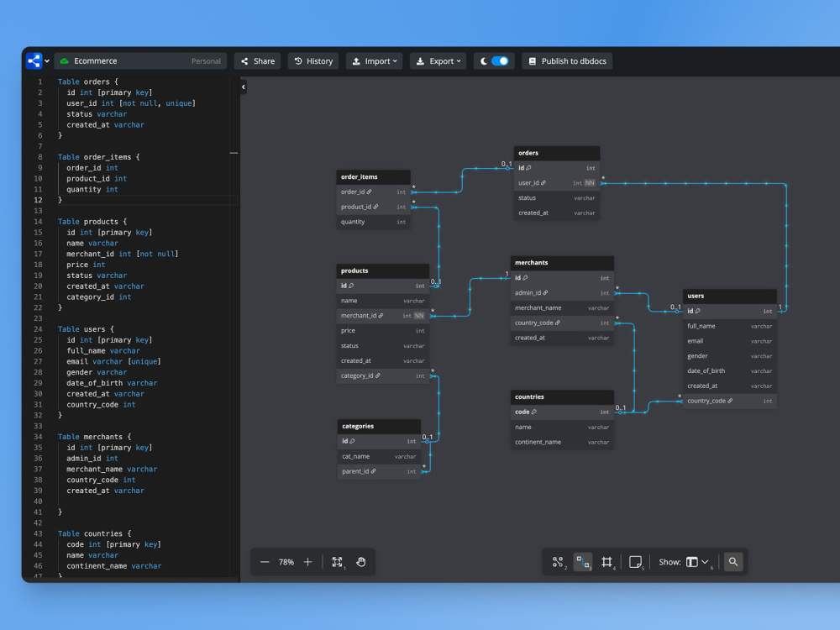Image resolution: width=840 pixels, height=630 pixels.
Task: Click the 78% zoom level value
Action: pyautogui.click(x=286, y=562)
